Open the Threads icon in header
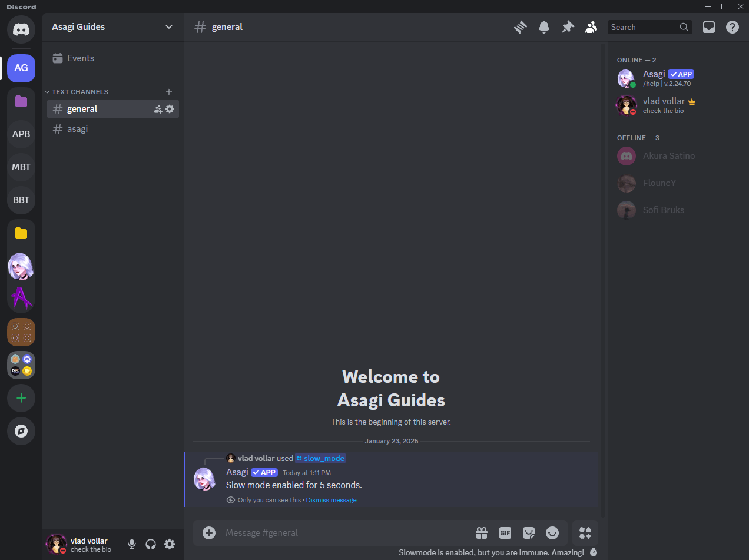The width and height of the screenshot is (749, 560). coord(520,27)
